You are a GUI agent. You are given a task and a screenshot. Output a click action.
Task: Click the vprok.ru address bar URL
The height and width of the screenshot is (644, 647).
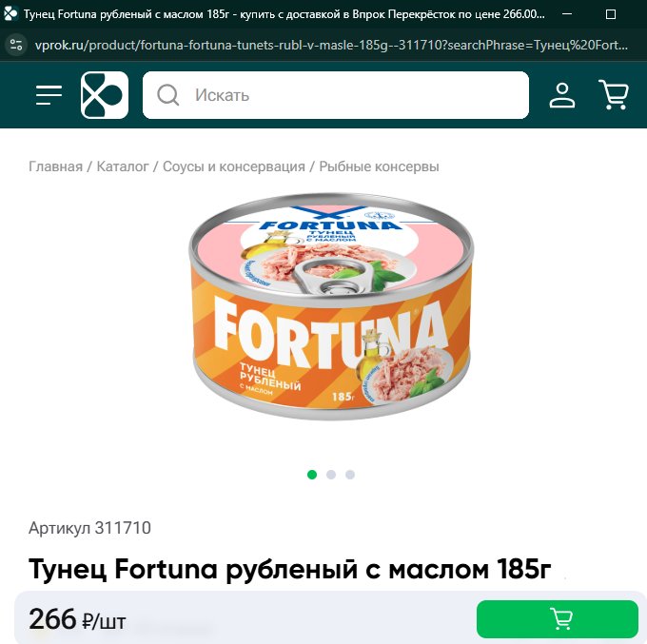(331, 45)
